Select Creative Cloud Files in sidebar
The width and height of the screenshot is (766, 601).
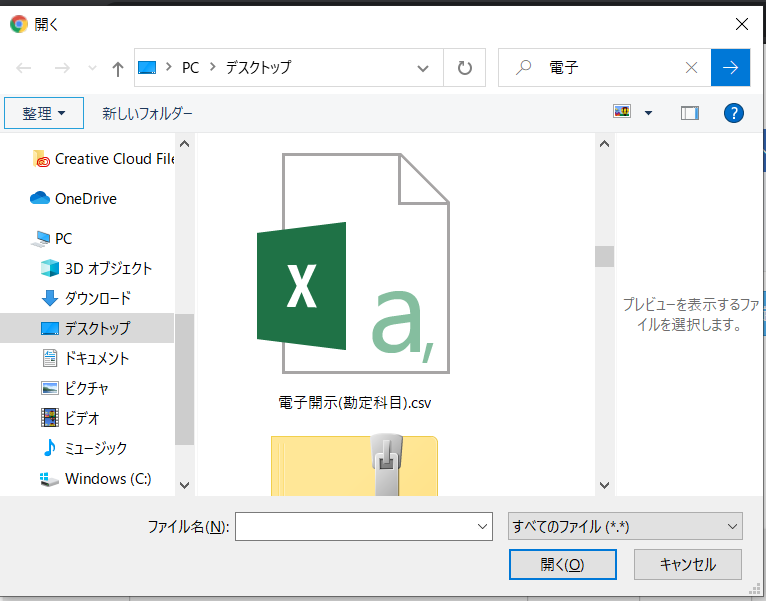[x=103, y=159]
